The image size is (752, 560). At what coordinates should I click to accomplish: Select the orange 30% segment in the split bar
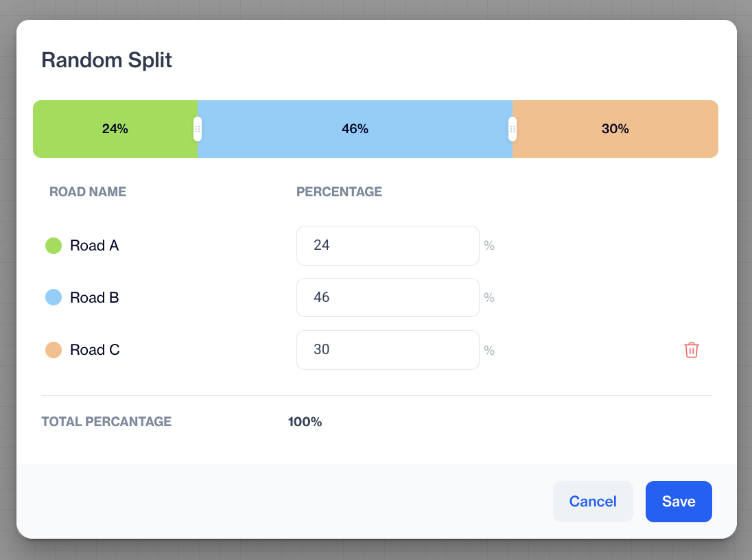tap(615, 129)
